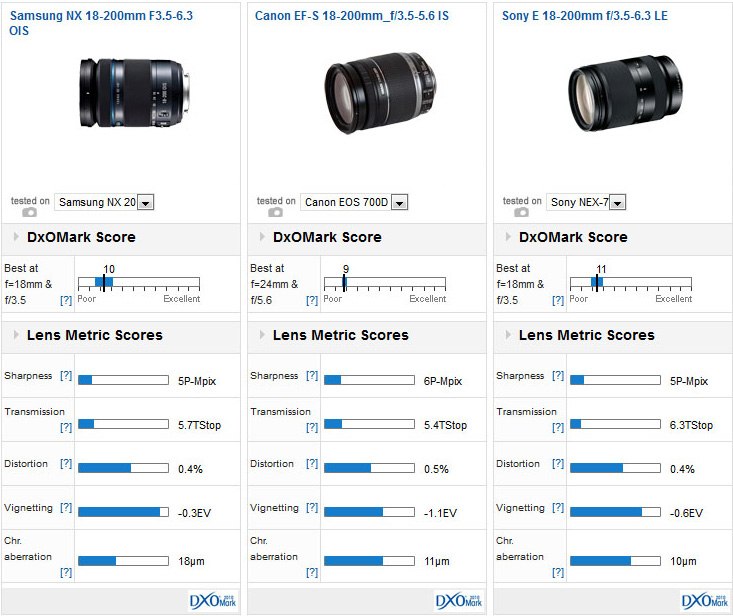Click DxOMark logo below Samsung column
The width and height of the screenshot is (733, 616).
tap(213, 601)
